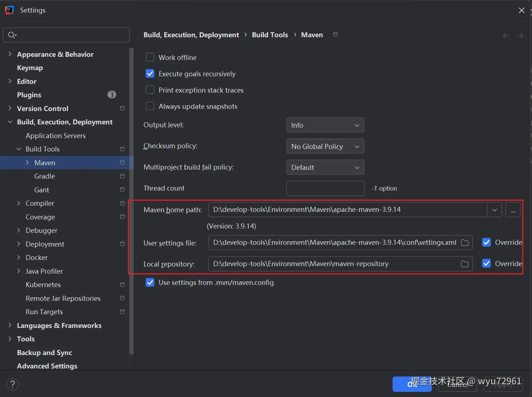The height and width of the screenshot is (397, 532).
Task: Open Plugins settings page
Action: 29,95
